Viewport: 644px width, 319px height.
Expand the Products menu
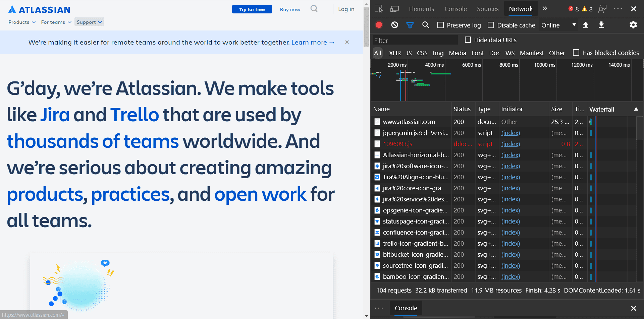(22, 22)
